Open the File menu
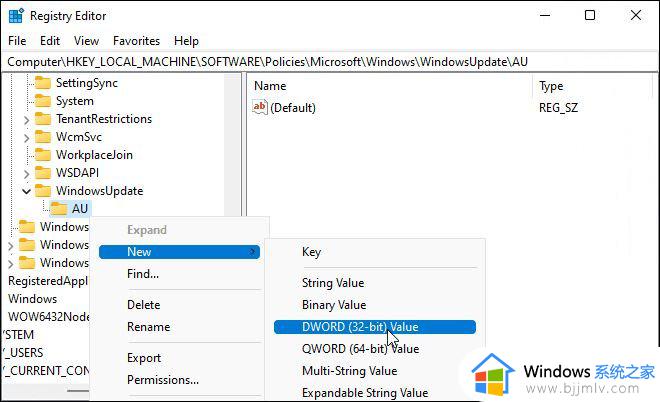The height and width of the screenshot is (402, 660). (x=17, y=41)
